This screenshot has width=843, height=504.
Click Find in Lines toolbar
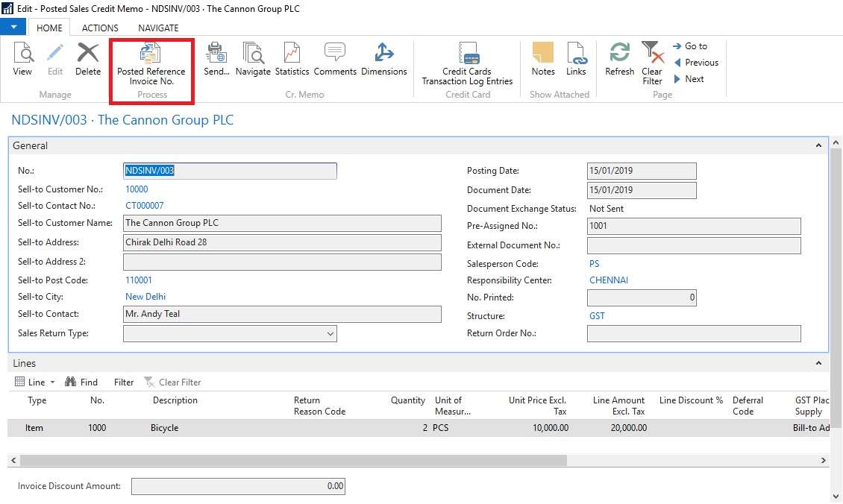(x=81, y=382)
